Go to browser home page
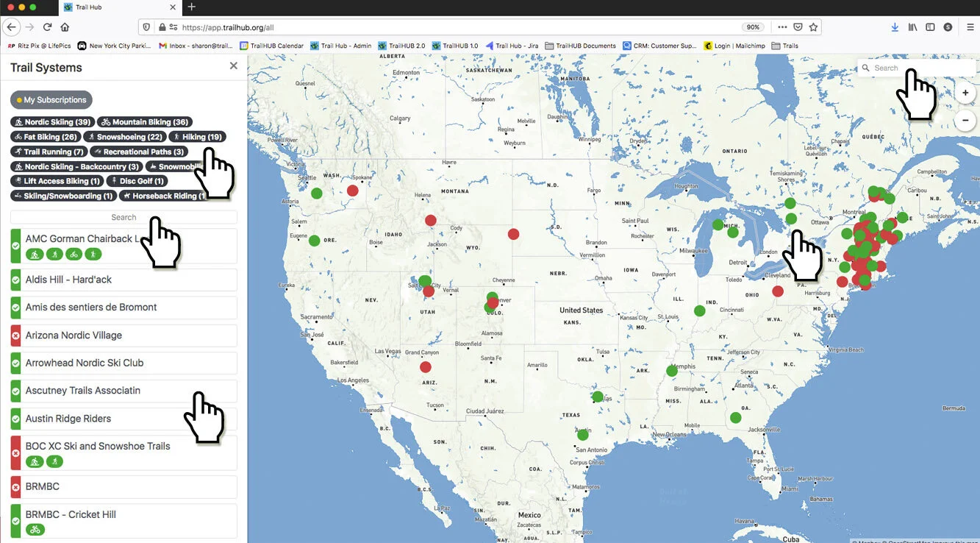This screenshot has width=980, height=543. 65,26
